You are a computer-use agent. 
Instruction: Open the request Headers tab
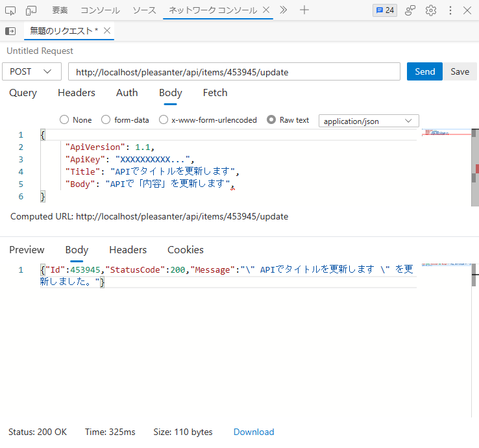[77, 93]
